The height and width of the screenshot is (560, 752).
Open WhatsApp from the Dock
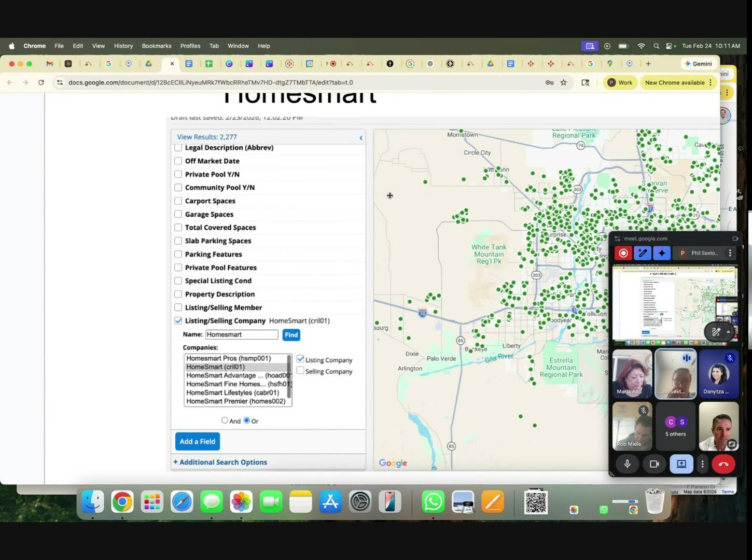[x=433, y=502]
